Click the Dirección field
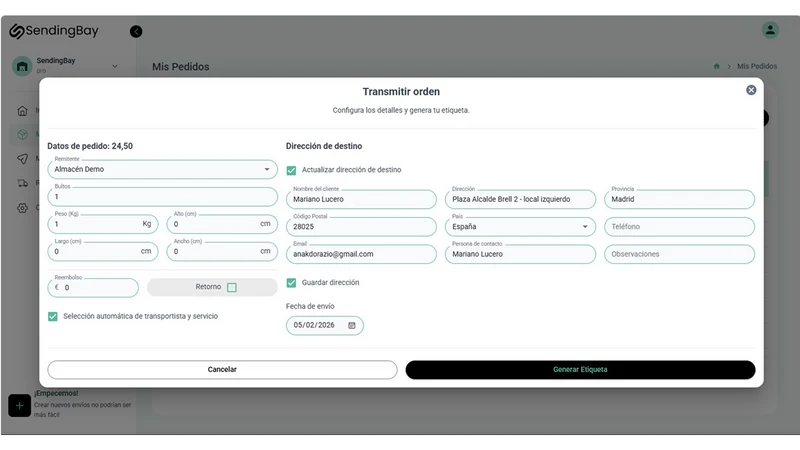Viewport: 800px width, 450px height. tap(520, 199)
